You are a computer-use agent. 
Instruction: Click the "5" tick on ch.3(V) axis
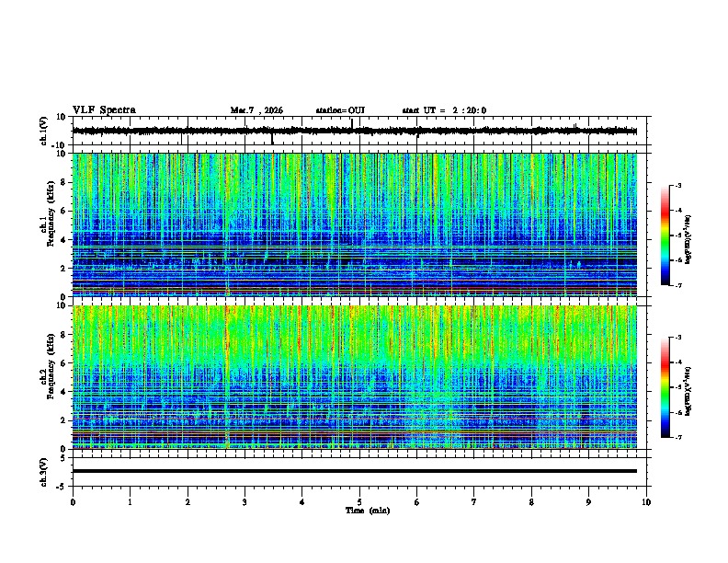pos(64,457)
